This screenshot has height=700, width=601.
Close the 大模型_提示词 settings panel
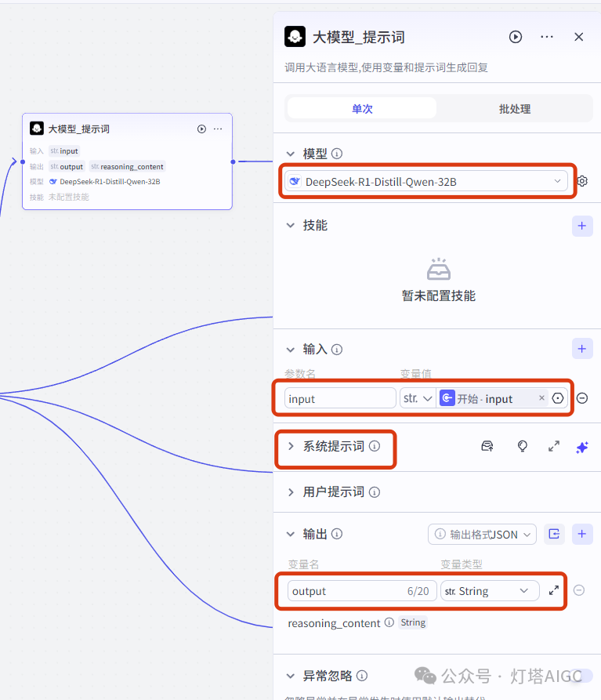click(579, 37)
